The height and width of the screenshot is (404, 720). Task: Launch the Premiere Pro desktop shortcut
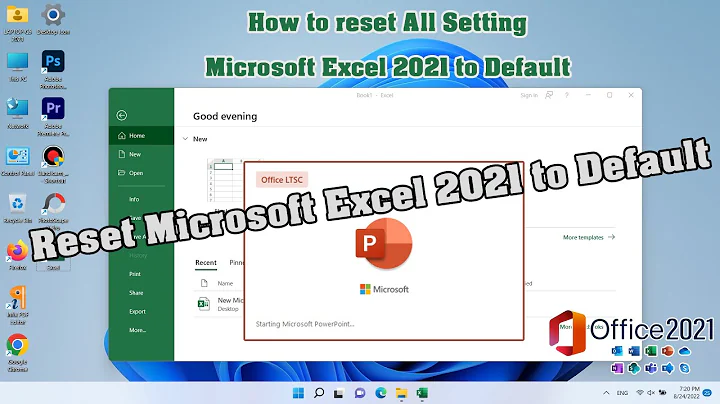point(53,116)
